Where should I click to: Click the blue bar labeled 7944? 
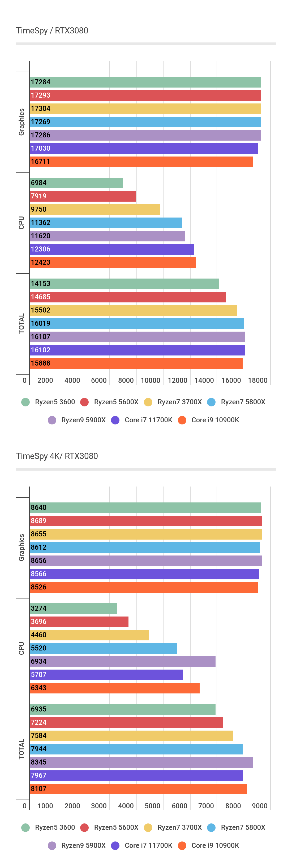(x=136, y=749)
